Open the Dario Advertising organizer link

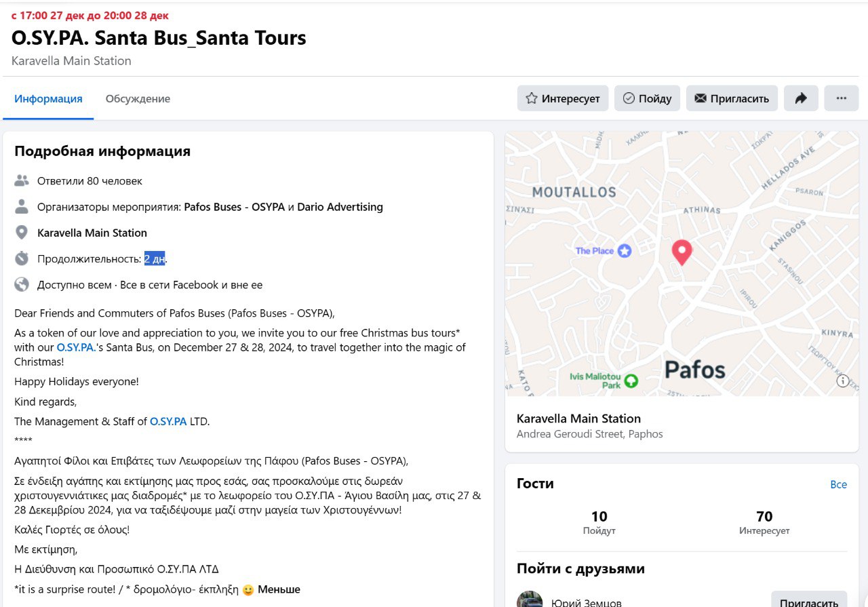(x=340, y=207)
